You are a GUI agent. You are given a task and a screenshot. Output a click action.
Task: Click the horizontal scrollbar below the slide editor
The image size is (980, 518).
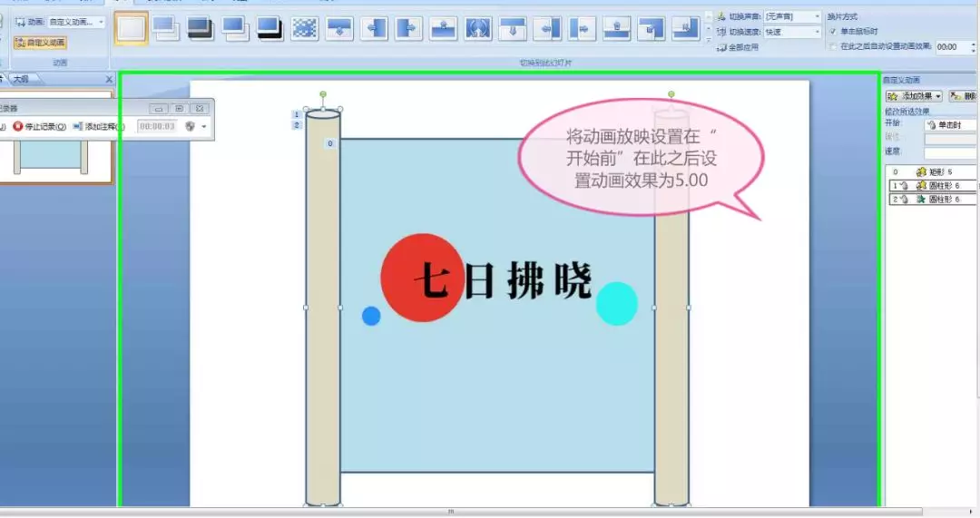(x=461, y=512)
